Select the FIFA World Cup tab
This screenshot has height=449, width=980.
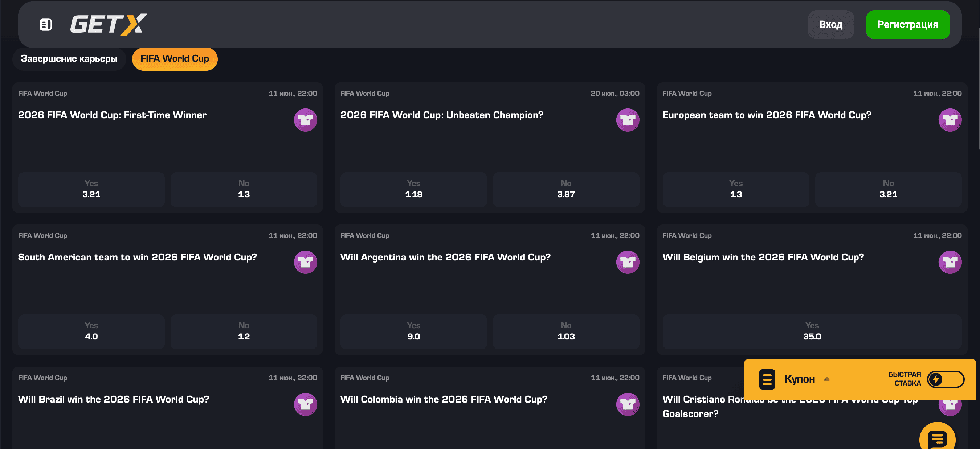175,59
